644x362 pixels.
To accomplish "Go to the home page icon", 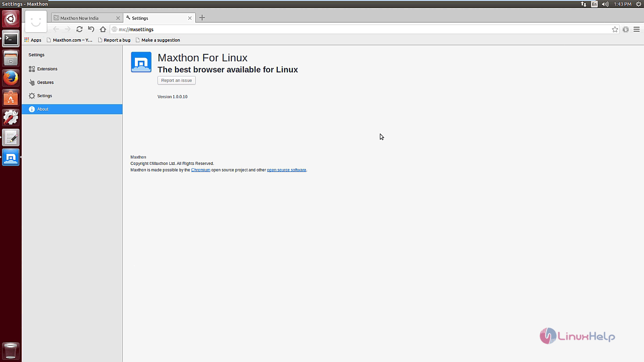I will (103, 29).
